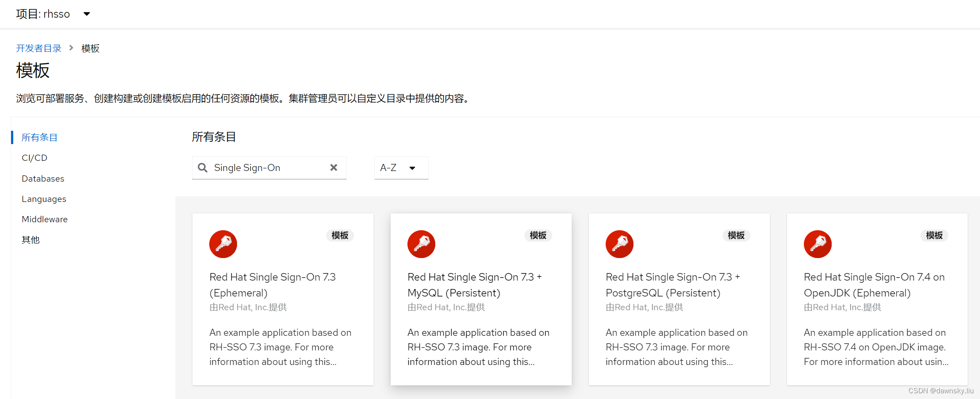Screen dimensions: 980x399
Task: Click key icon of SSO 7.3 PostgreSQL card
Action: 619,244
